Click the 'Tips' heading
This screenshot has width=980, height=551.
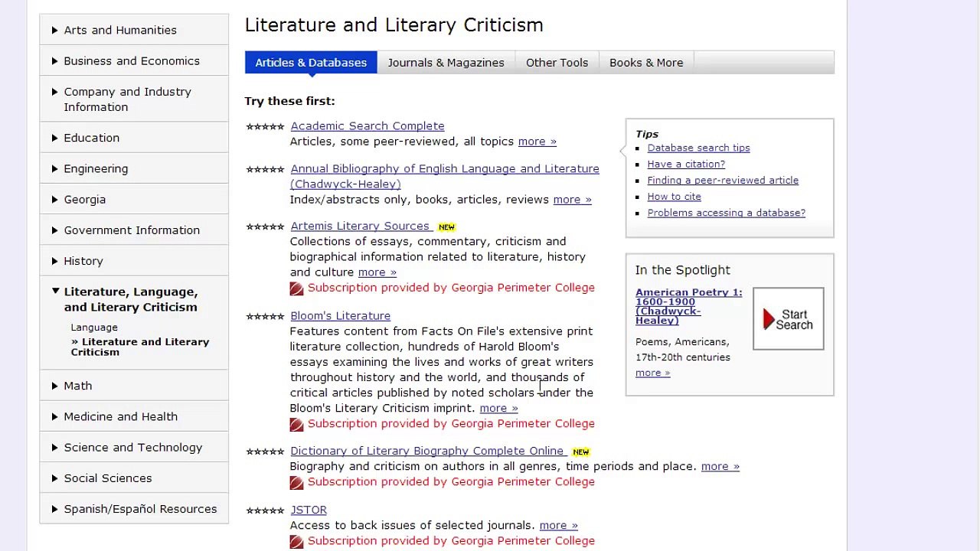(x=647, y=134)
